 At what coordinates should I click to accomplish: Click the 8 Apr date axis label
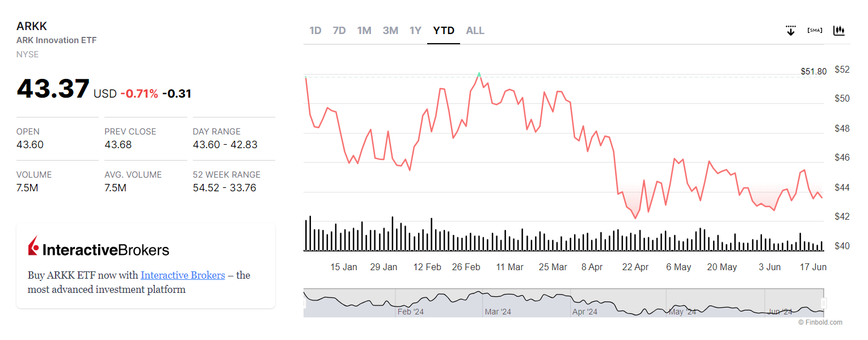click(x=592, y=267)
